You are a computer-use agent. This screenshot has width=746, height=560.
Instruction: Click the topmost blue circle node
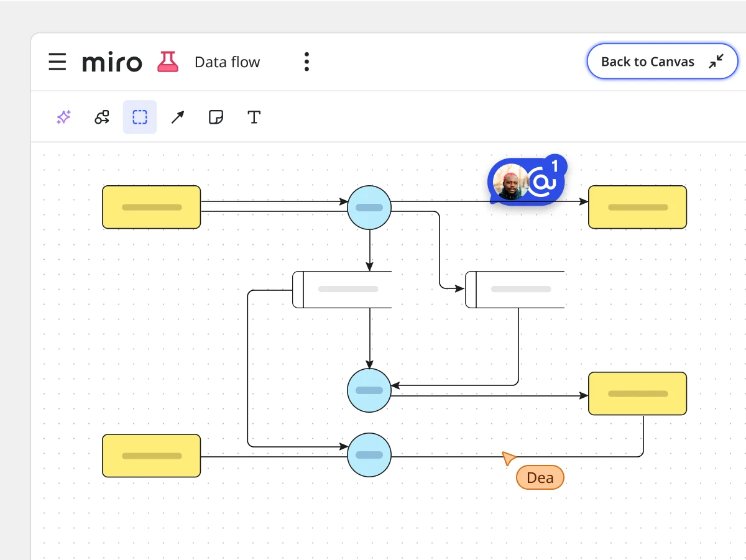pos(369,208)
